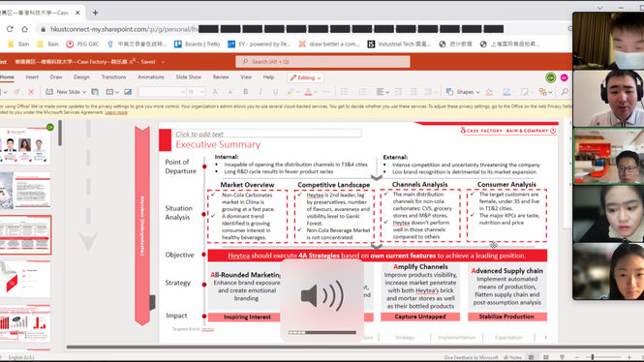Click the decrease indent icon
The height and width of the screenshot is (362, 644).
[398, 92]
